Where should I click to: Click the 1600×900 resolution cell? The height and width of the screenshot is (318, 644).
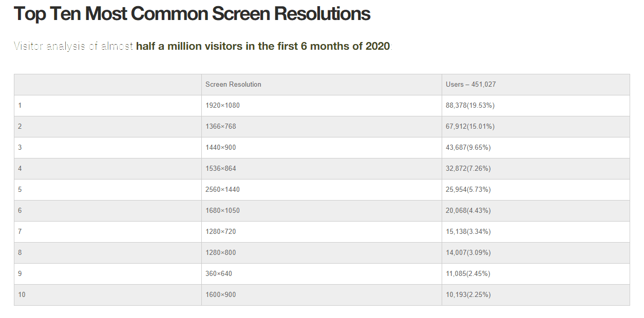click(321, 295)
